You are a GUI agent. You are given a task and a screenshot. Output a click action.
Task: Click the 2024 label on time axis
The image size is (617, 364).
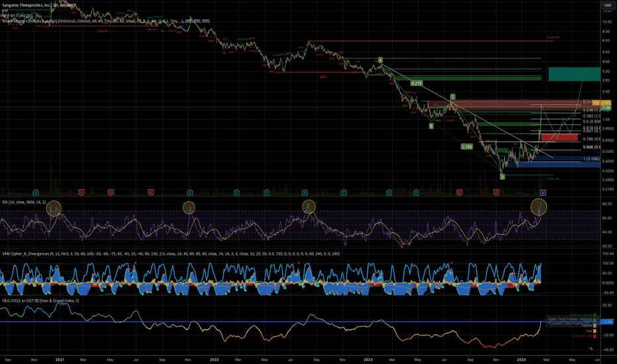[x=522, y=359]
